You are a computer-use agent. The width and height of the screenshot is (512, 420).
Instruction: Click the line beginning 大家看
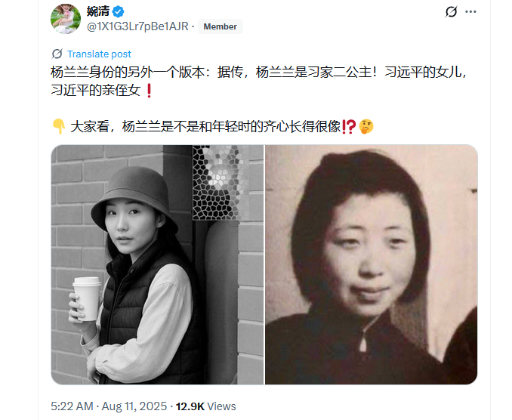[x=212, y=126]
